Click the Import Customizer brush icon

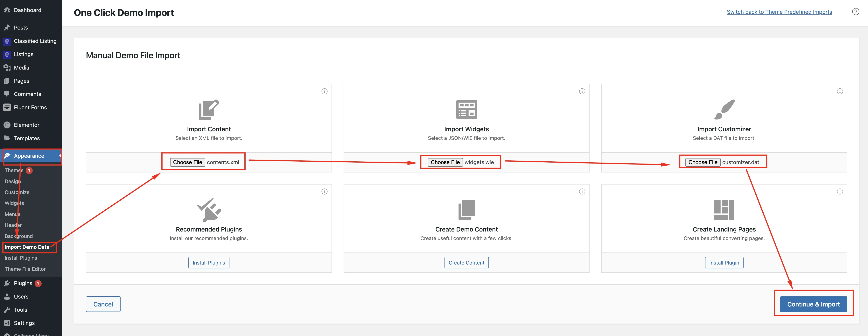coord(724,109)
